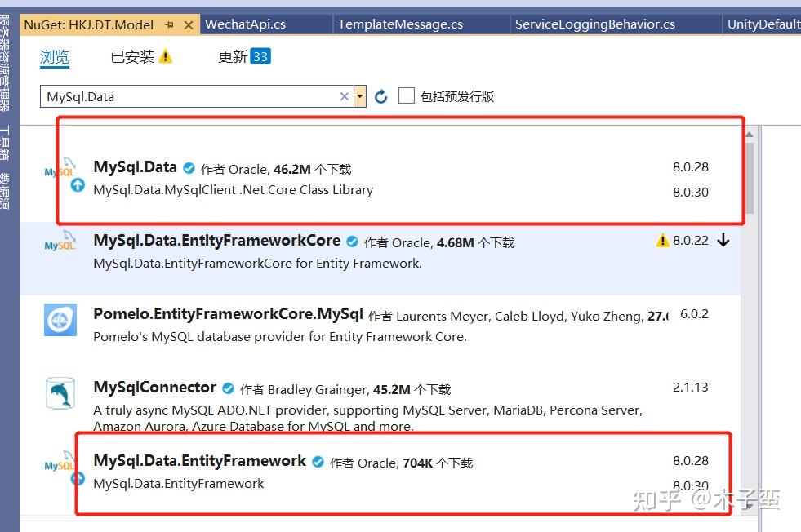This screenshot has height=532, width=801.
Task: Open the 服务器资源管理器 side panel
Action: [x=5, y=63]
